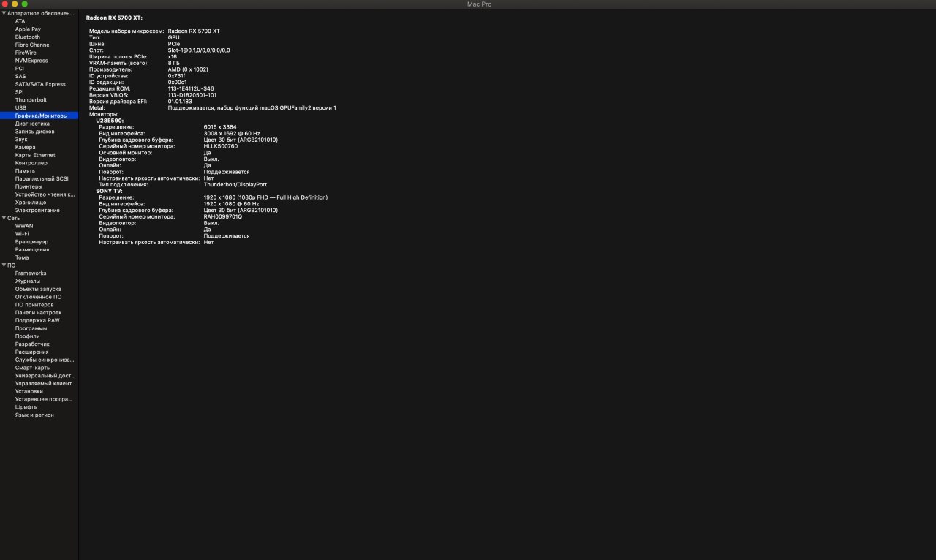Collapse the Сеть section triangle

(4, 218)
